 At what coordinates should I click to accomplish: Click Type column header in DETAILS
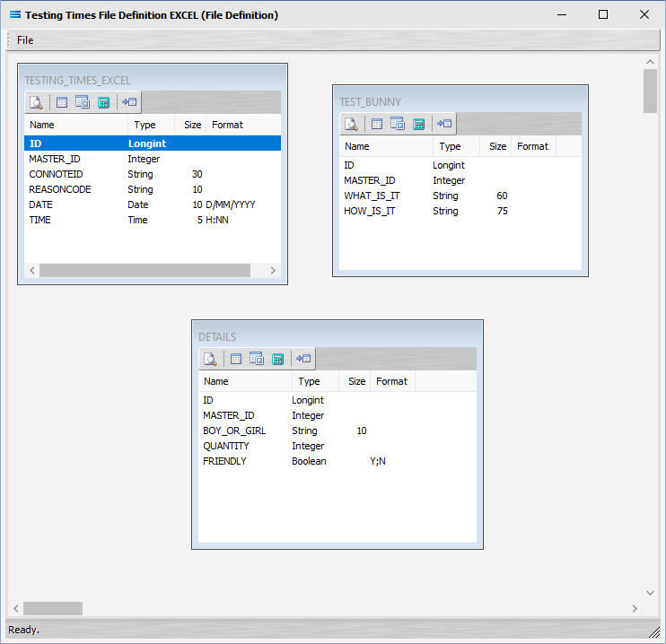[315, 381]
